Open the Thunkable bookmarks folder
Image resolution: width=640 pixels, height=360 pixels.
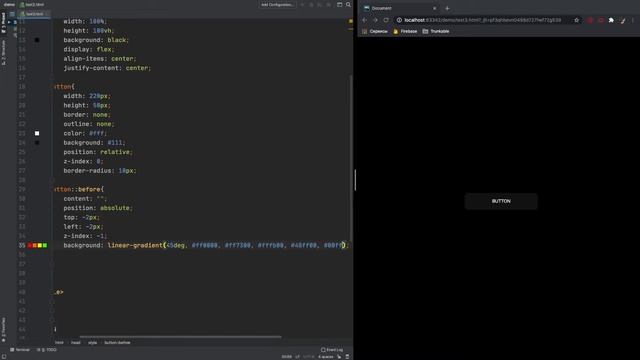436,31
